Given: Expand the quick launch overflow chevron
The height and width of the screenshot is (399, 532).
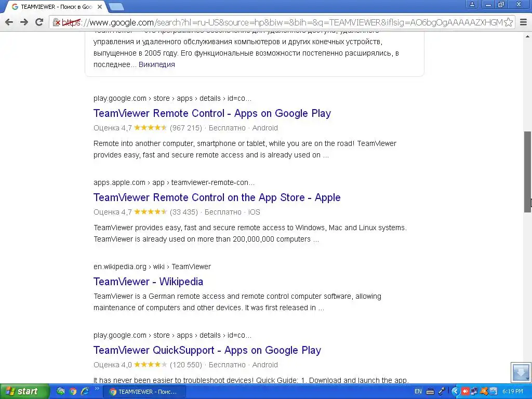Looking at the screenshot, I should pyautogui.click(x=96, y=389).
